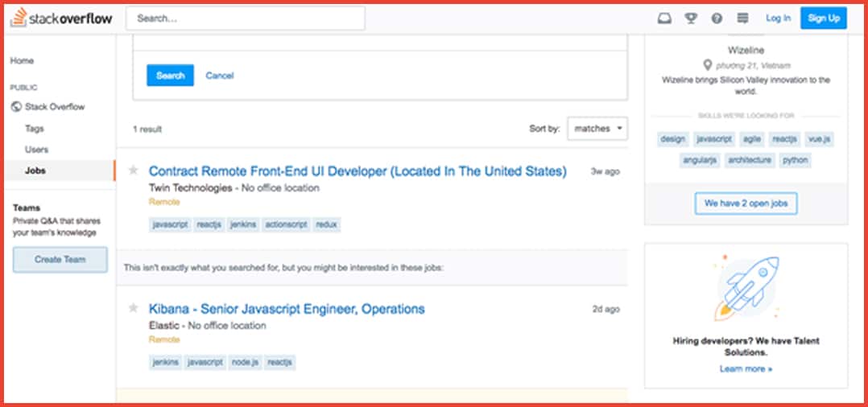Click jenkins tag on Twin Technologies job
This screenshot has height=407, width=868.
pos(243,225)
